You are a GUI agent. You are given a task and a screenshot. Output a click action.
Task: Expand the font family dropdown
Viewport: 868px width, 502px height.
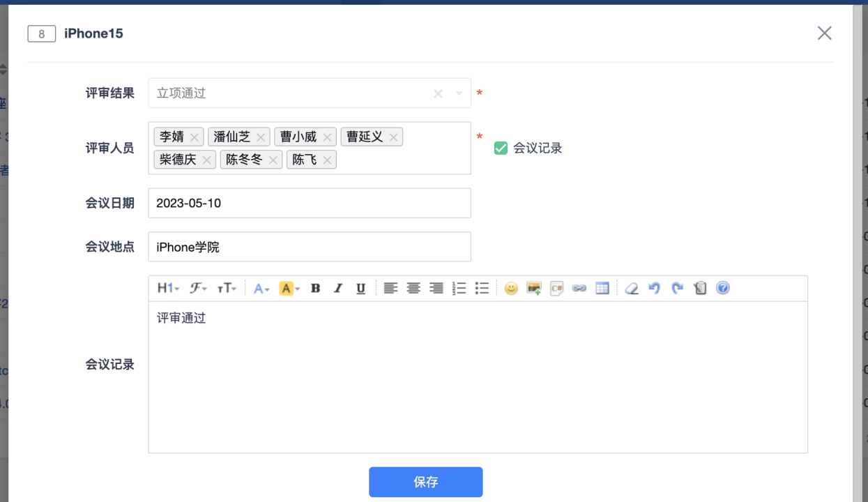(199, 289)
